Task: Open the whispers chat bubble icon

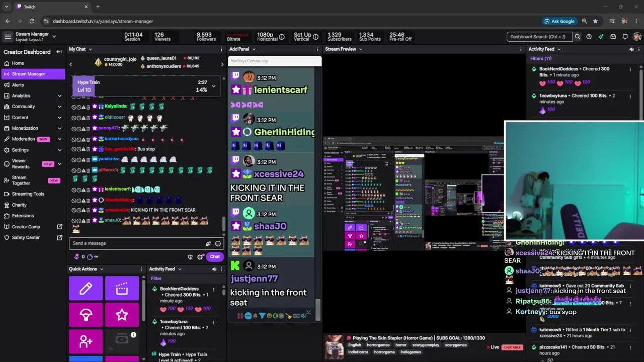Action: tap(625, 37)
